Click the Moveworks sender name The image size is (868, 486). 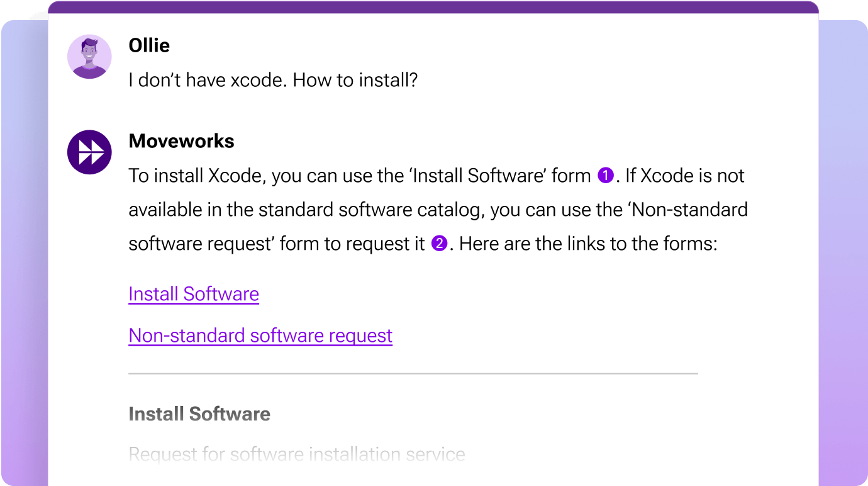[x=181, y=141]
